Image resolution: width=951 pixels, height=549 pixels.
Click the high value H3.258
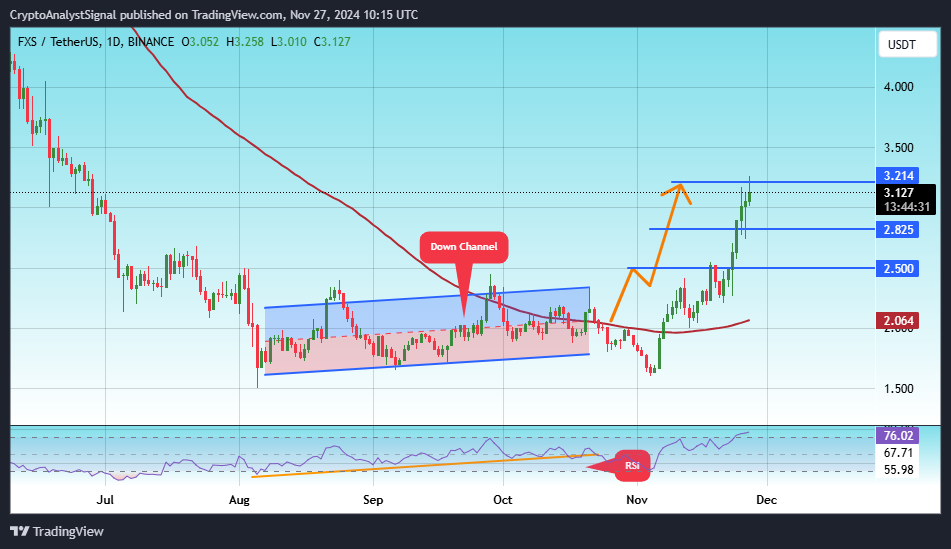click(x=245, y=42)
